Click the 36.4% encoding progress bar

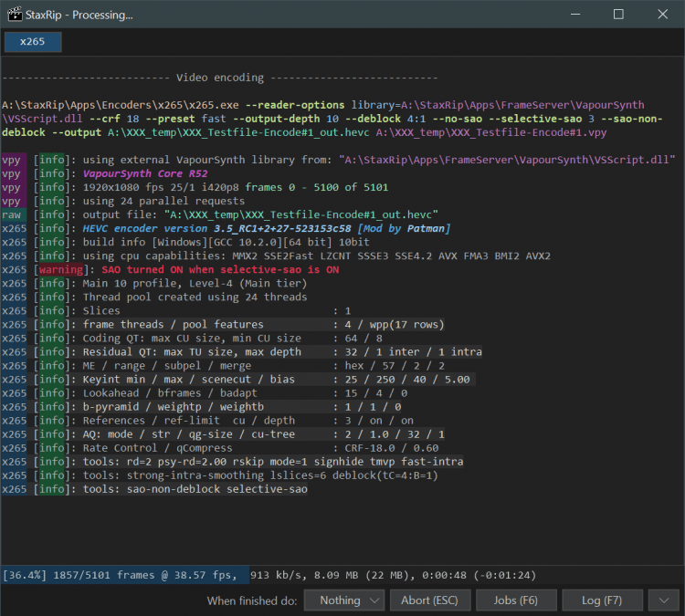[123, 575]
